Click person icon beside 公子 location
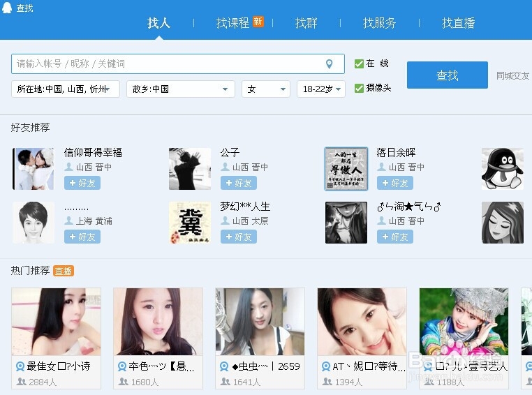 click(x=225, y=167)
